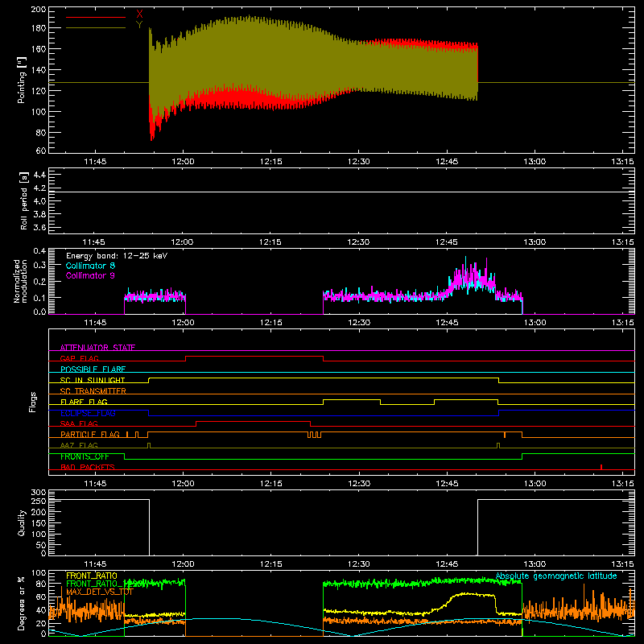Click 'Energy band: 12-25 keV' annotation

117,256
